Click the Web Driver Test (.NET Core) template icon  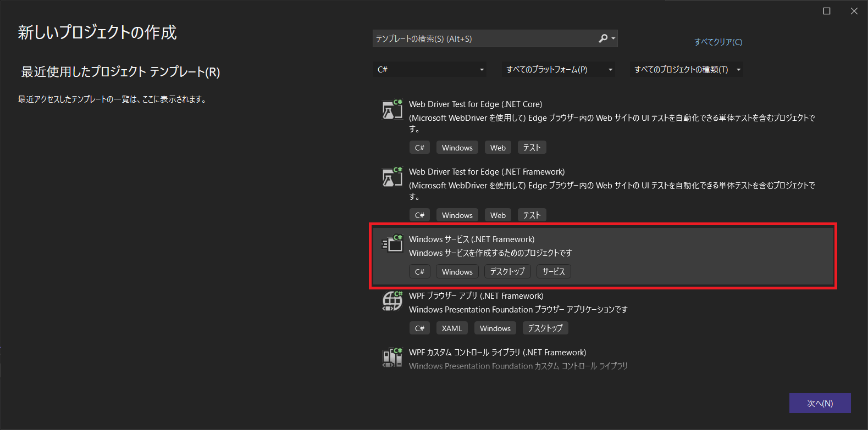(x=392, y=110)
